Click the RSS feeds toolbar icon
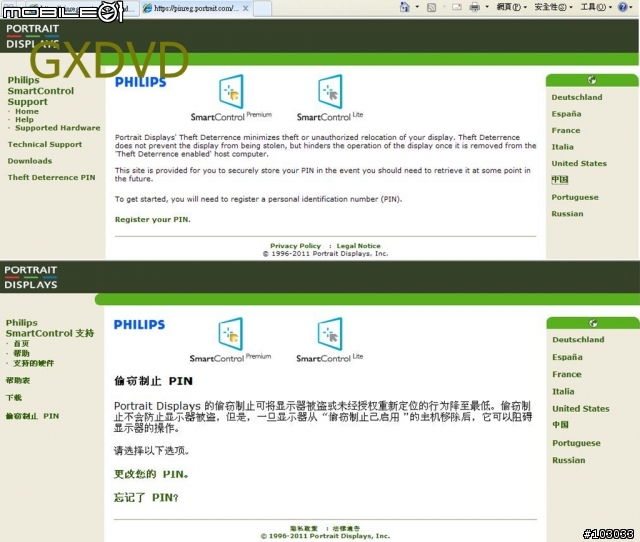This screenshot has width=640, height=542. point(431,7)
